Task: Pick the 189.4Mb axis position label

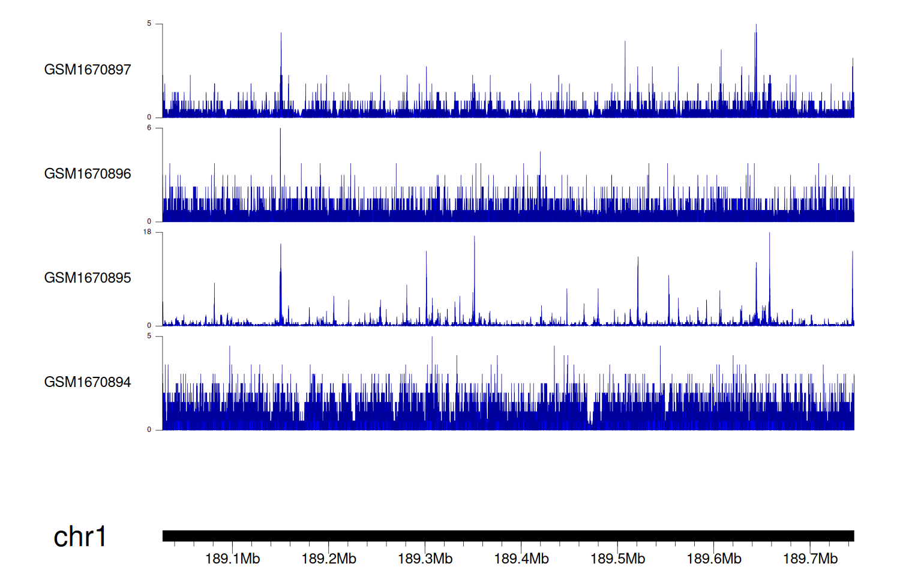Action: point(521,559)
